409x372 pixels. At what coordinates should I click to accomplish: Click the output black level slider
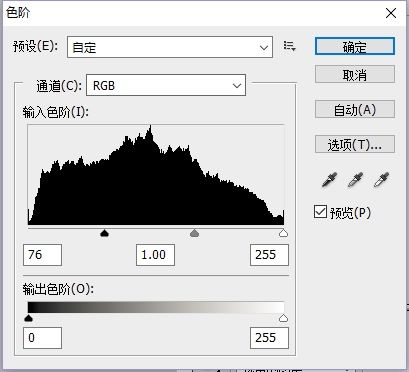tap(29, 318)
